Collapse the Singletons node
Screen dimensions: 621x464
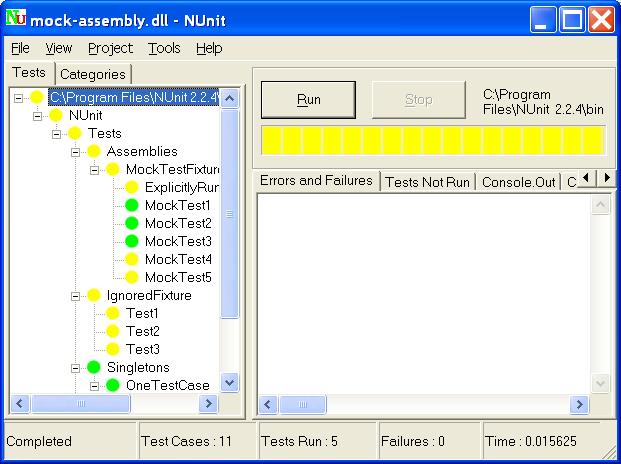(x=75, y=368)
